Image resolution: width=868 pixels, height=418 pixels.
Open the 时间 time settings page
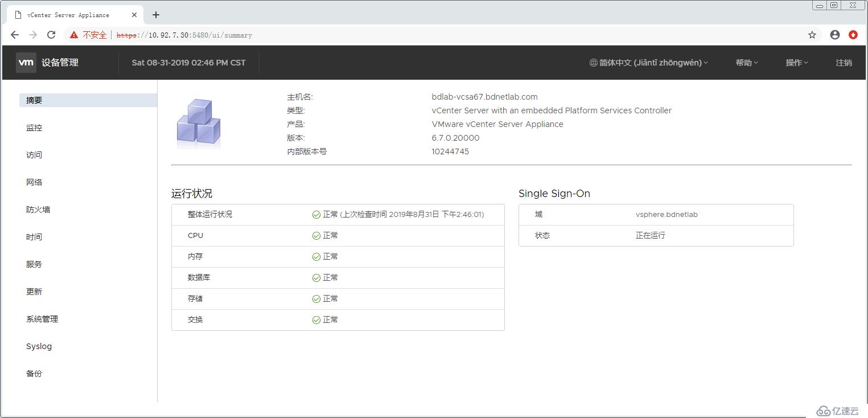pos(34,237)
